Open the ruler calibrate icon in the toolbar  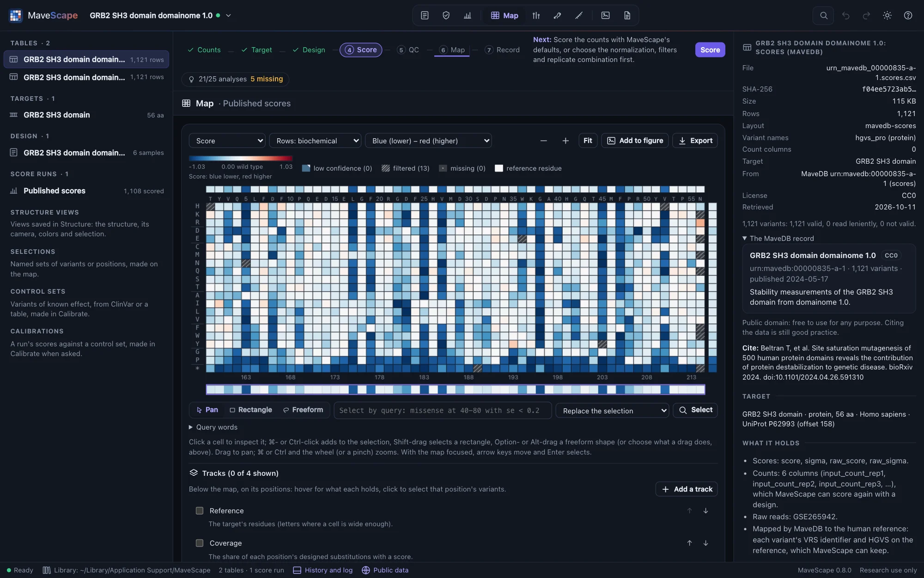click(x=578, y=15)
